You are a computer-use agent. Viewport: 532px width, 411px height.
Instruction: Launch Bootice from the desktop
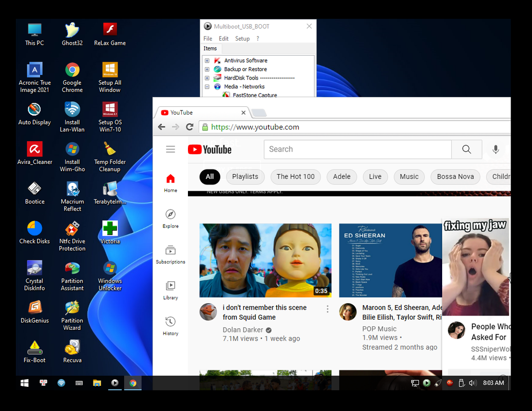[x=34, y=193]
